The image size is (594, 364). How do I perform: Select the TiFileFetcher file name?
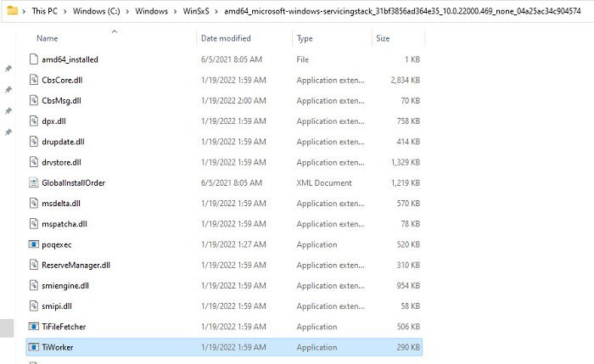pyautogui.click(x=64, y=327)
